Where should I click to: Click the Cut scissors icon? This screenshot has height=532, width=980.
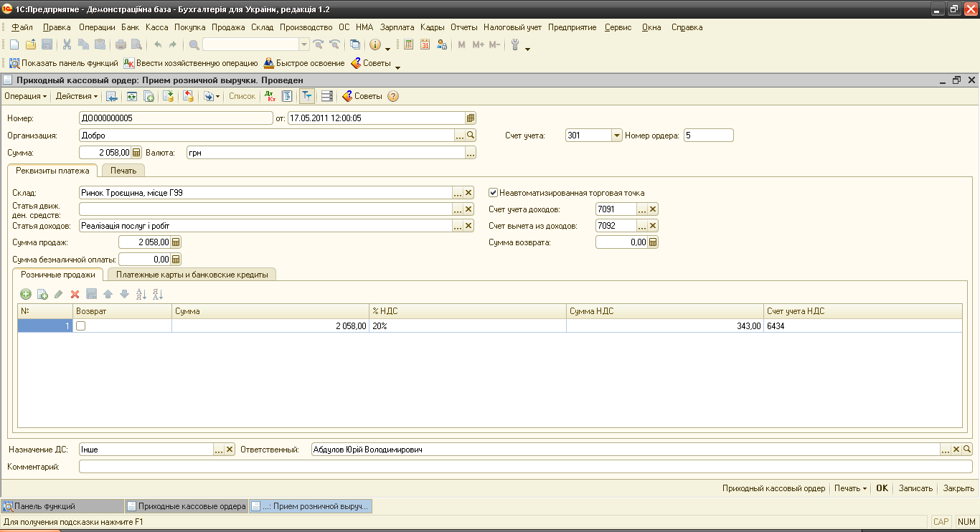(x=67, y=44)
